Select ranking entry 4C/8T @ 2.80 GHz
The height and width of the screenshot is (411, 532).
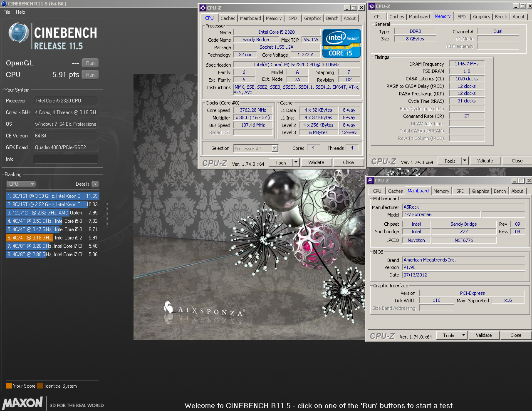pos(52,254)
